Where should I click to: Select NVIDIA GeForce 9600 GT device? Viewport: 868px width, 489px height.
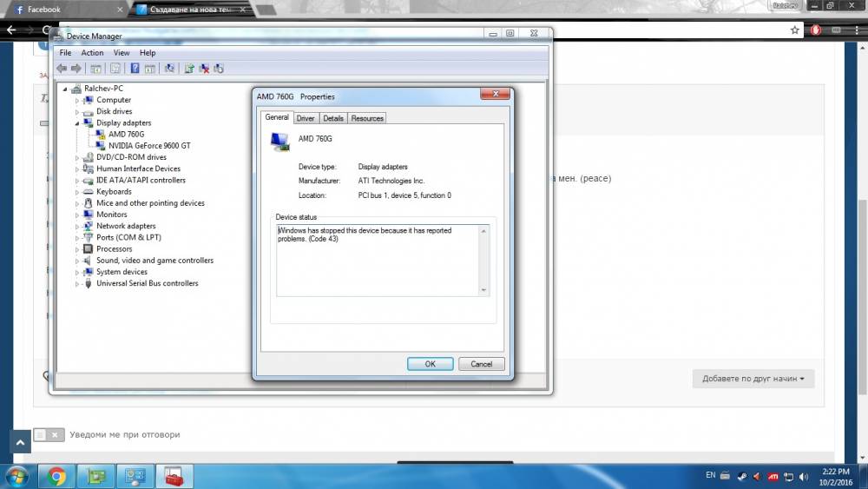point(149,146)
